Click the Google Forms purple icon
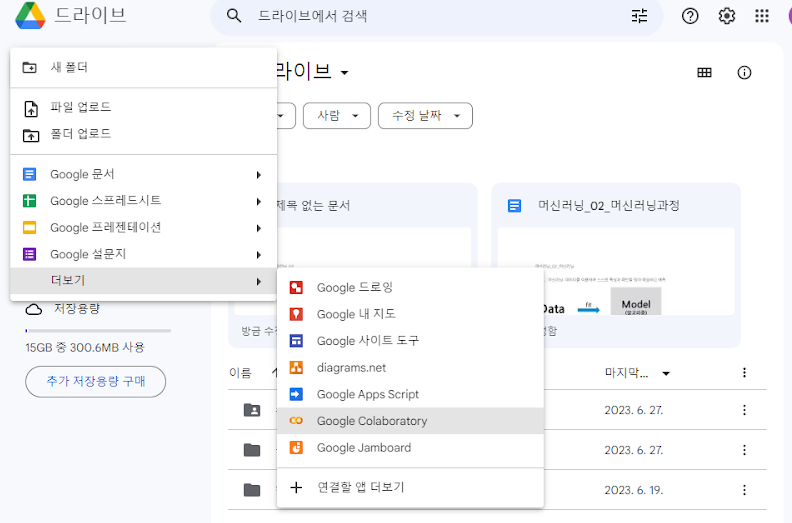 pyautogui.click(x=30, y=254)
